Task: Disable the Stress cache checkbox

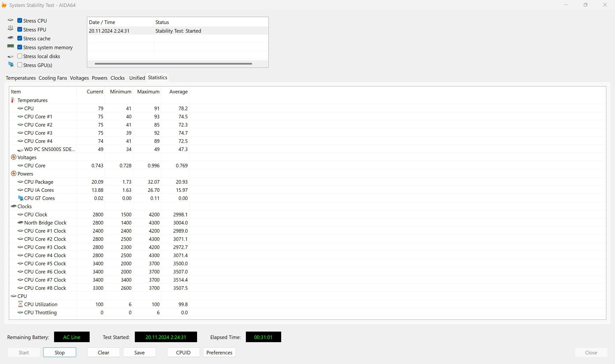Action: 20,38
